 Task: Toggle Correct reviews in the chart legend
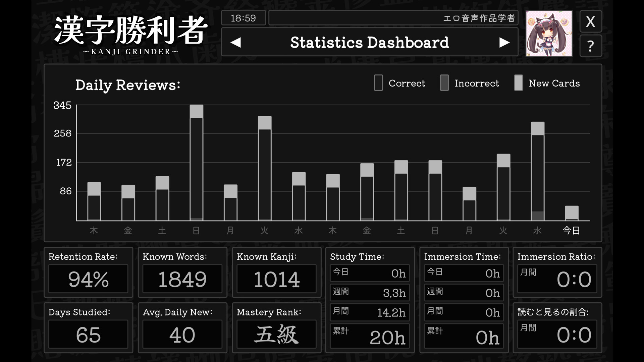399,83
